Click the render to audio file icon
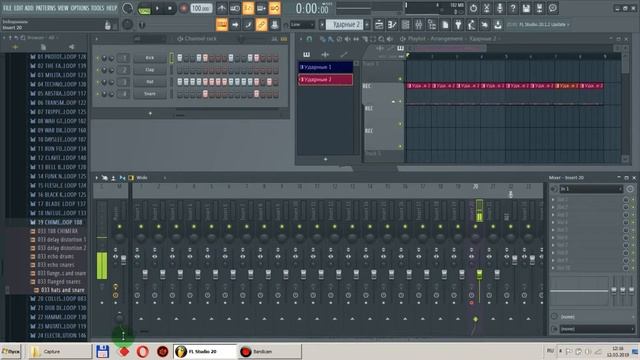The image size is (640, 360). (539, 8)
